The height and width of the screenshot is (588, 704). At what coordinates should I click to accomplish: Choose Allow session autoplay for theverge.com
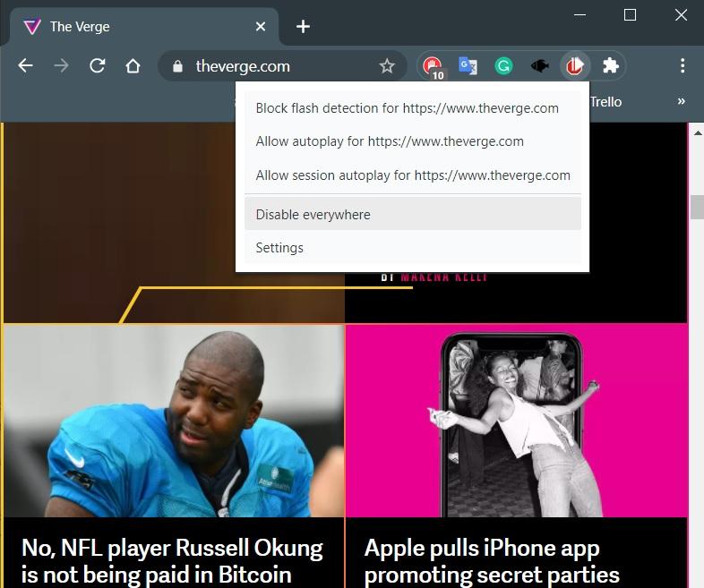click(413, 175)
